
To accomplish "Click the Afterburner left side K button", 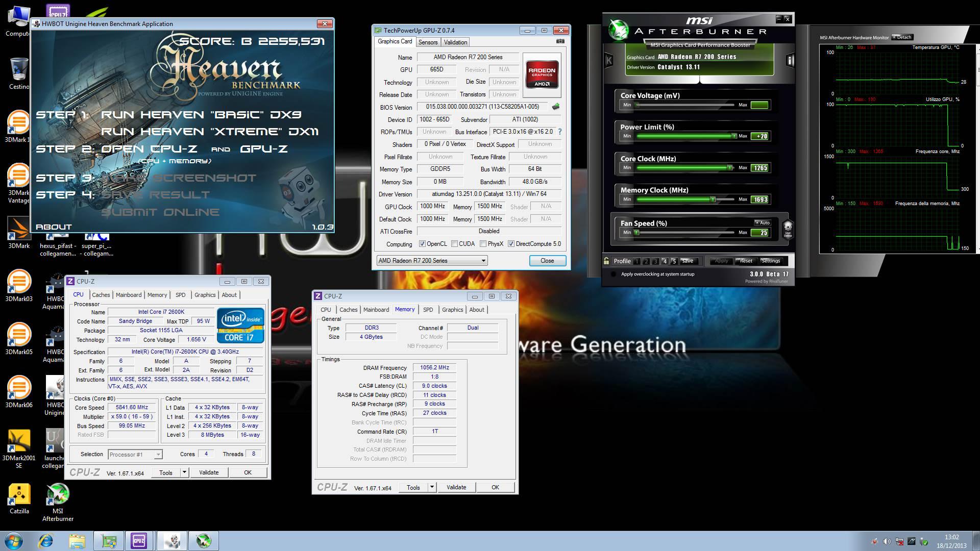I will click(x=609, y=60).
